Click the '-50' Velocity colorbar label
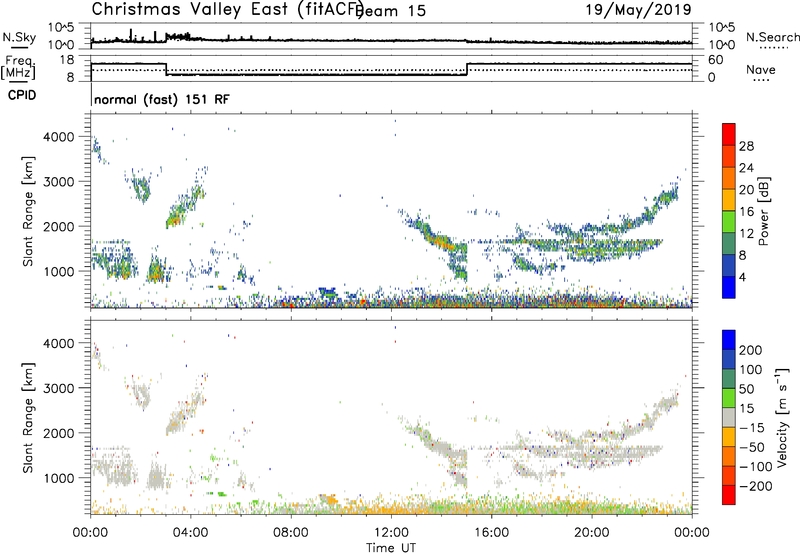This screenshot has height=554, width=800. click(752, 447)
